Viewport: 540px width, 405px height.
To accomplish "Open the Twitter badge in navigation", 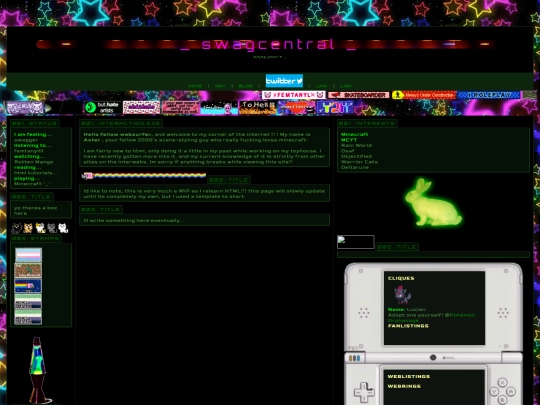I will click(284, 81).
